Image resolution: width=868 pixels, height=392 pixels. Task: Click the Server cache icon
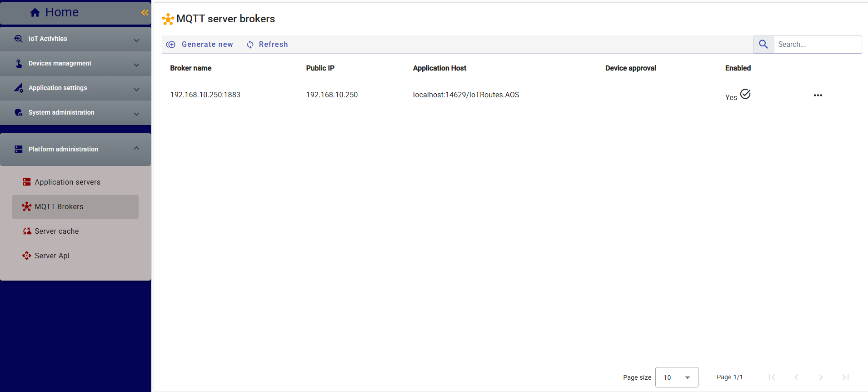tap(27, 231)
